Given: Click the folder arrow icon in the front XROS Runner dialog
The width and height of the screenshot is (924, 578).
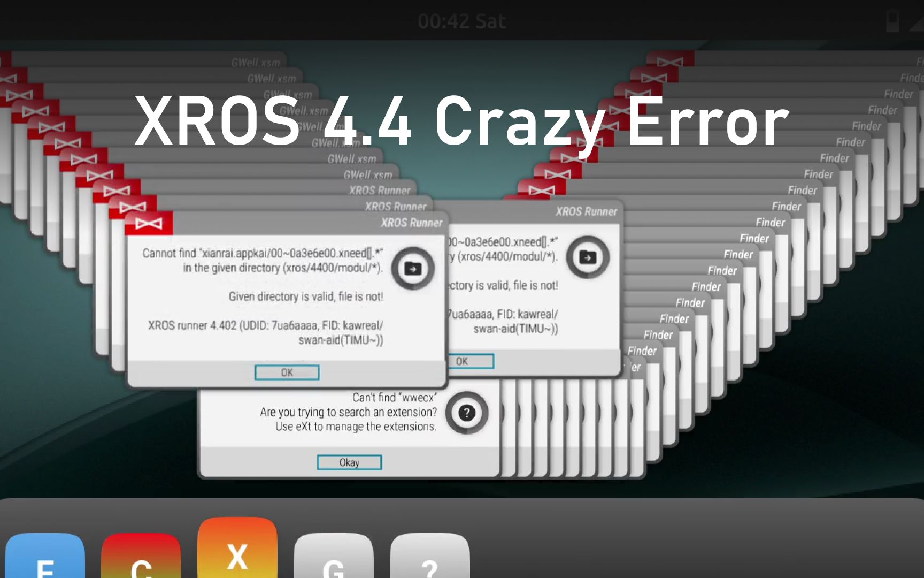Looking at the screenshot, I should [x=413, y=268].
